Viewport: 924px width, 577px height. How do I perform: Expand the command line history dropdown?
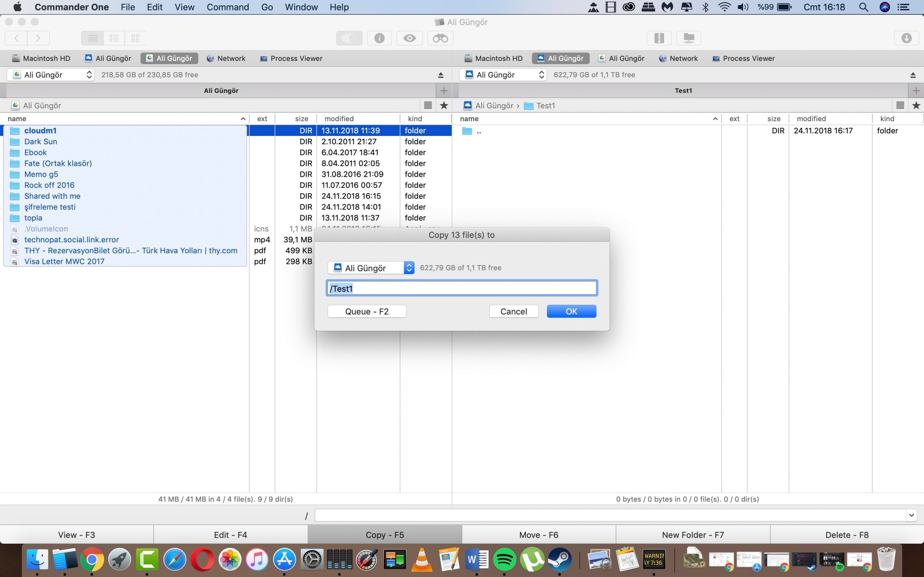pyautogui.click(x=911, y=516)
